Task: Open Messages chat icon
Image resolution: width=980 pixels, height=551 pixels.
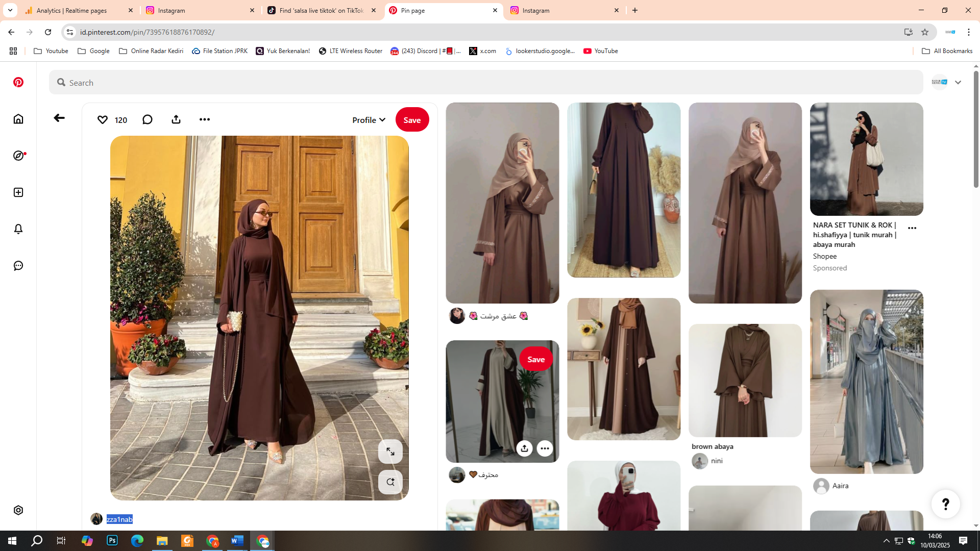Action: click(x=18, y=266)
